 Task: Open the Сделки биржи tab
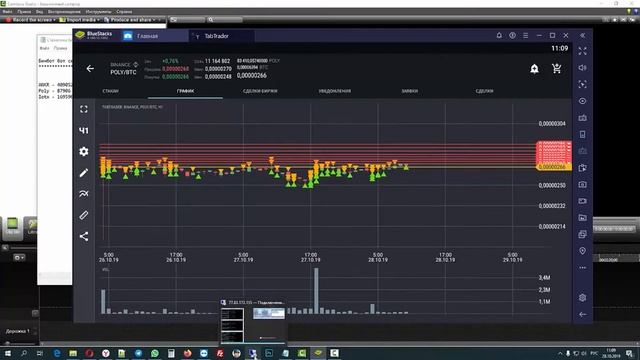[260, 91]
